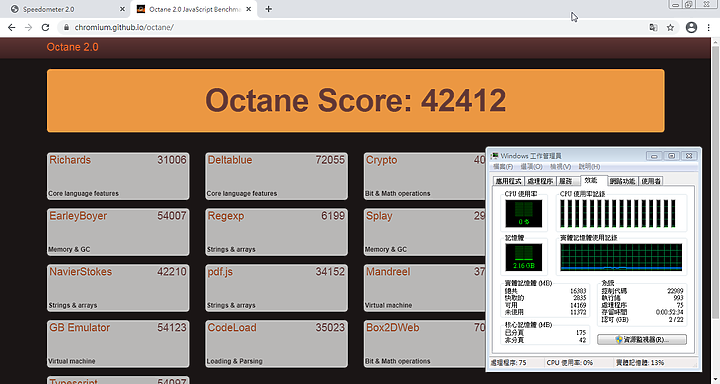Click the Octane tab favicon
Viewport: 720px width, 384px height.
[141, 9]
